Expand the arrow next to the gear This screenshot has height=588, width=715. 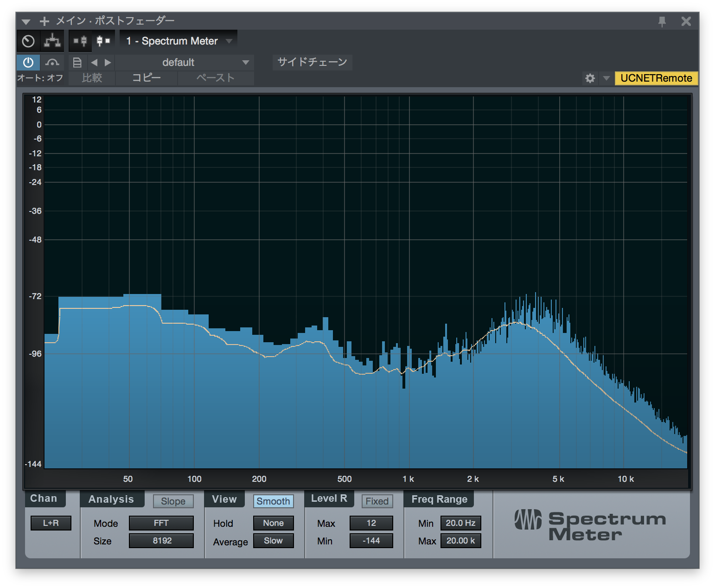[606, 78]
